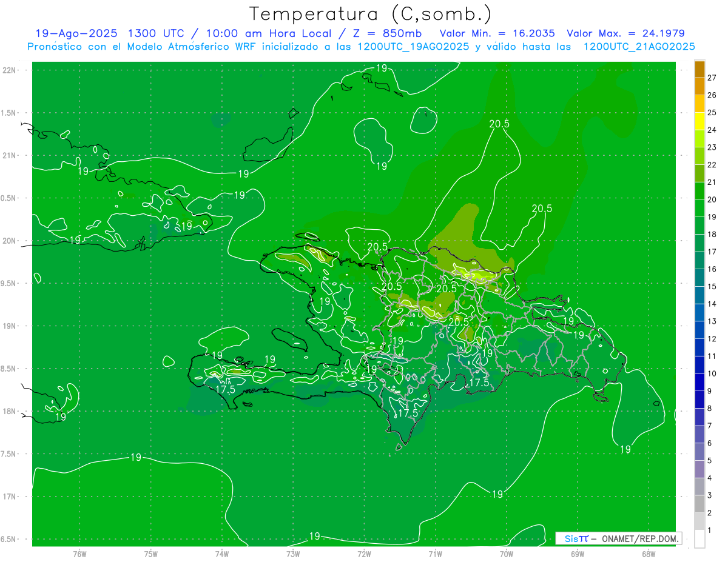Click the "19N" latitude axis label
The image size is (728, 562).
[9, 326]
